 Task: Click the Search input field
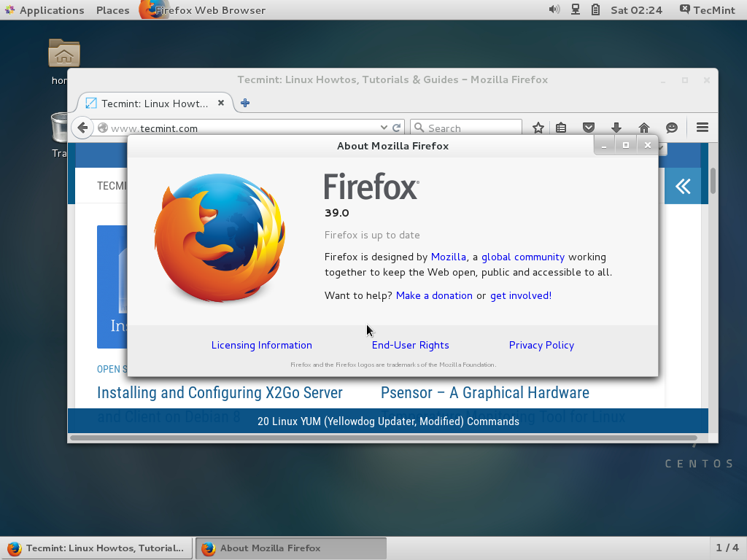[466, 128]
